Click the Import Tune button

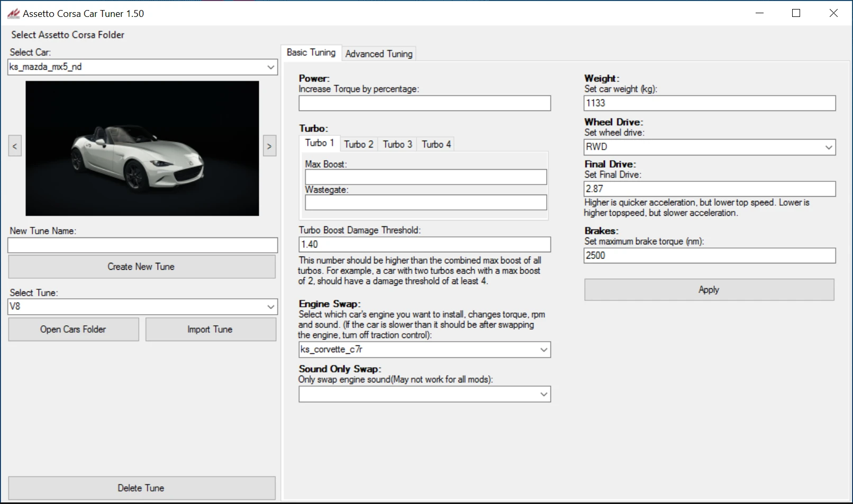[x=210, y=329]
